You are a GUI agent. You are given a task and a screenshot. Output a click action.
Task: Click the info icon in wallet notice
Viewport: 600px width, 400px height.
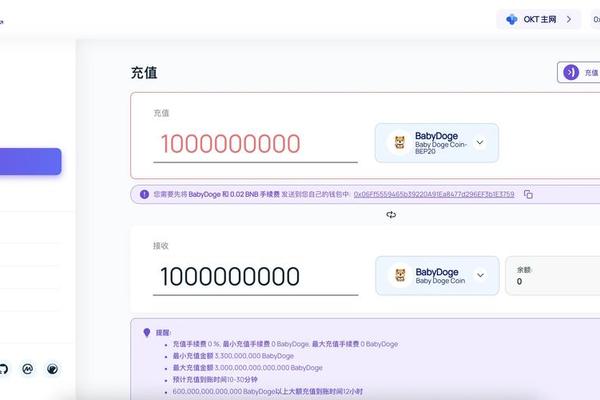(144, 194)
